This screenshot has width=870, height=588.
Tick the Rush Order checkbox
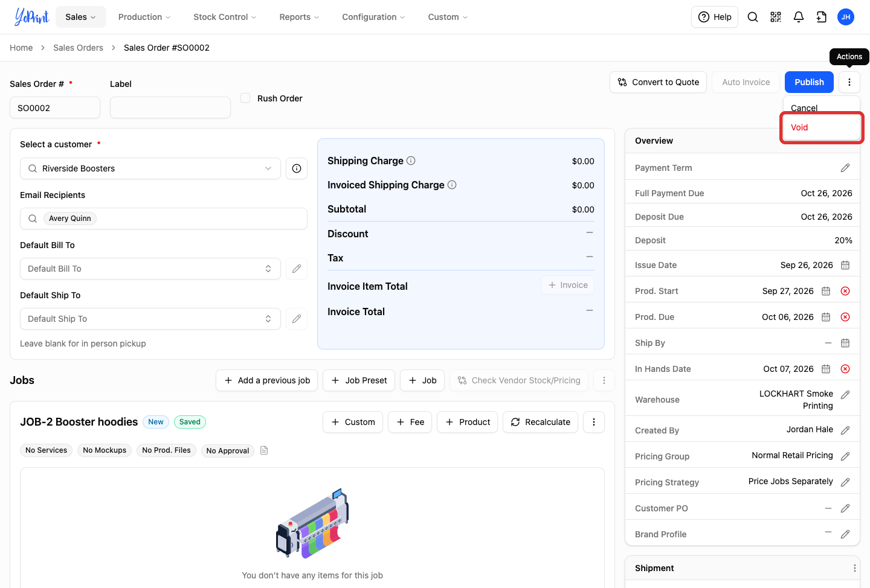pos(245,98)
